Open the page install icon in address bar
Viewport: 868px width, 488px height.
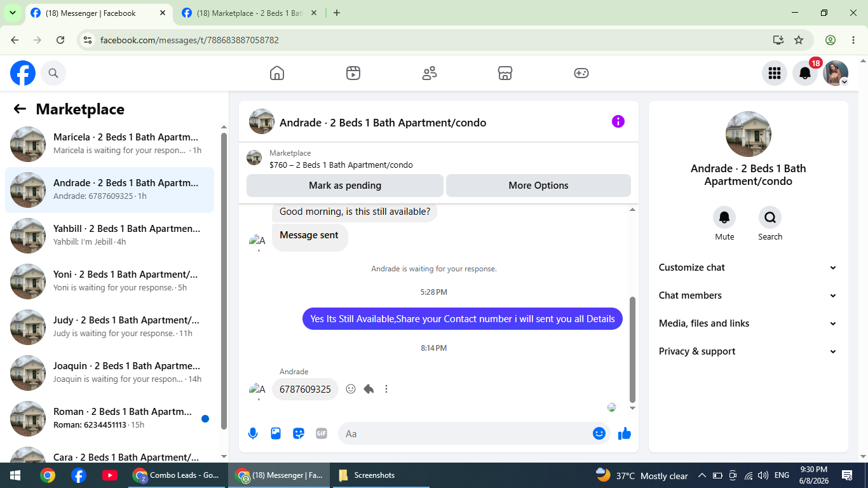[778, 40]
